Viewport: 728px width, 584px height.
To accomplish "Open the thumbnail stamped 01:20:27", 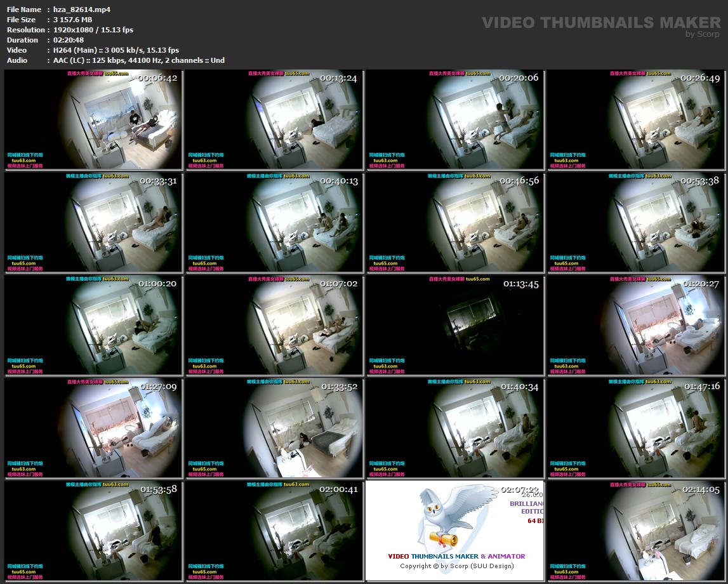I will (x=636, y=326).
